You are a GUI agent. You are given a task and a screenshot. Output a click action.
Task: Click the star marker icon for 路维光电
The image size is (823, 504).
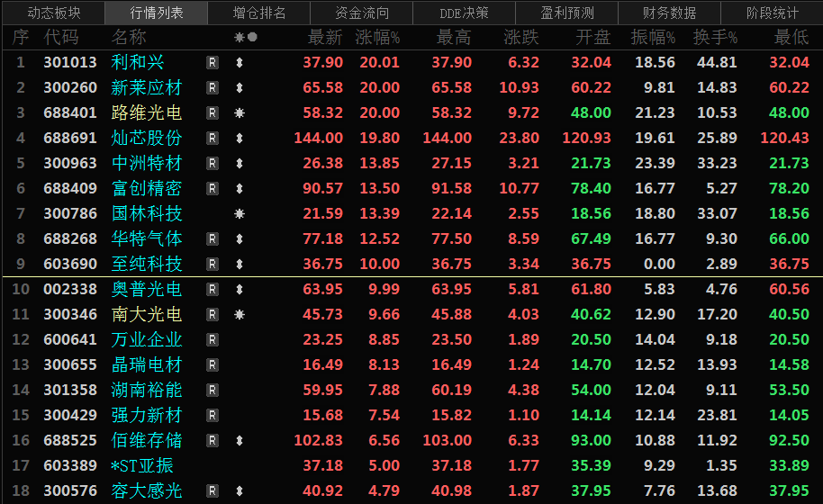[240, 113]
